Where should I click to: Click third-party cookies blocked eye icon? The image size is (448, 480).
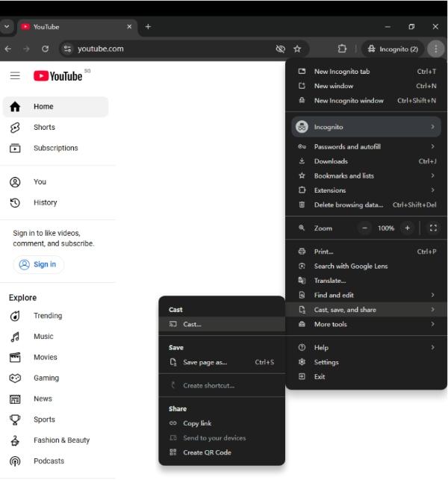(x=280, y=49)
